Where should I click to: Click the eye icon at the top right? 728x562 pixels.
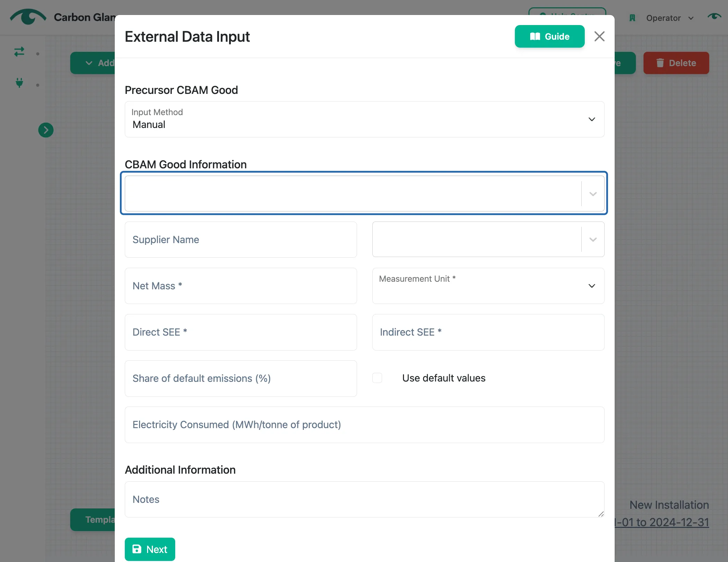click(x=714, y=16)
